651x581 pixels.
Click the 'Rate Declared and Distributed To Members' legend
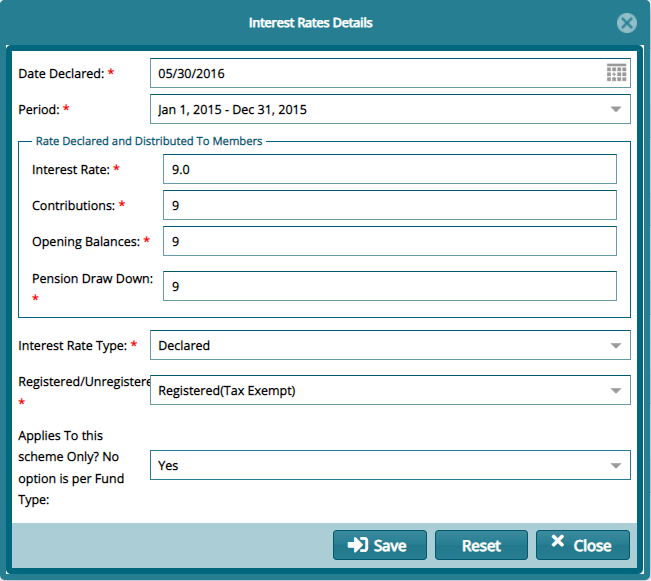point(148,142)
